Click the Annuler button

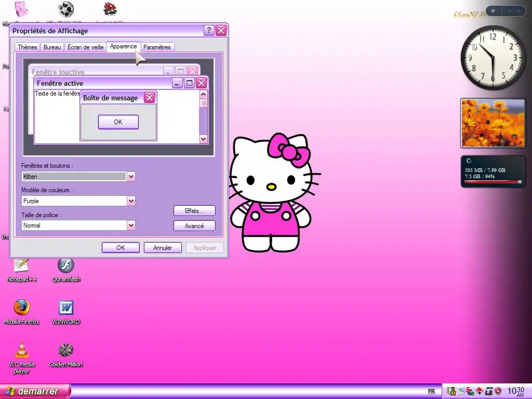pos(163,248)
